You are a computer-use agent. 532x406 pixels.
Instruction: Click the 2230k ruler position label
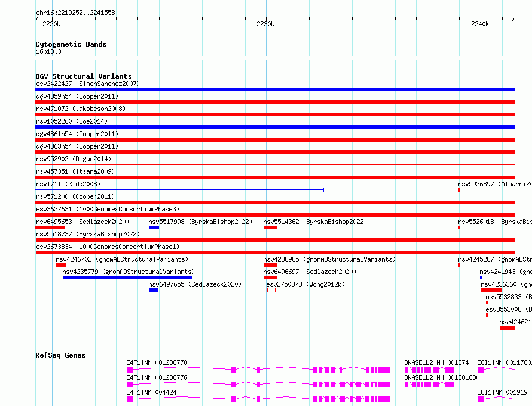click(265, 24)
